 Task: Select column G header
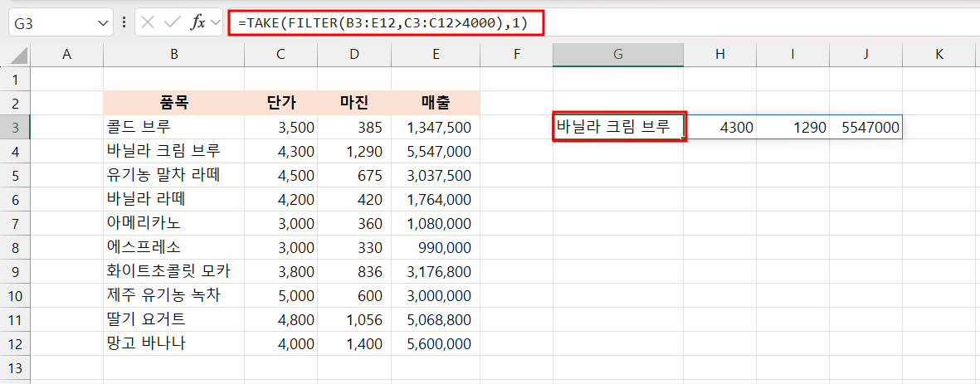click(618, 54)
